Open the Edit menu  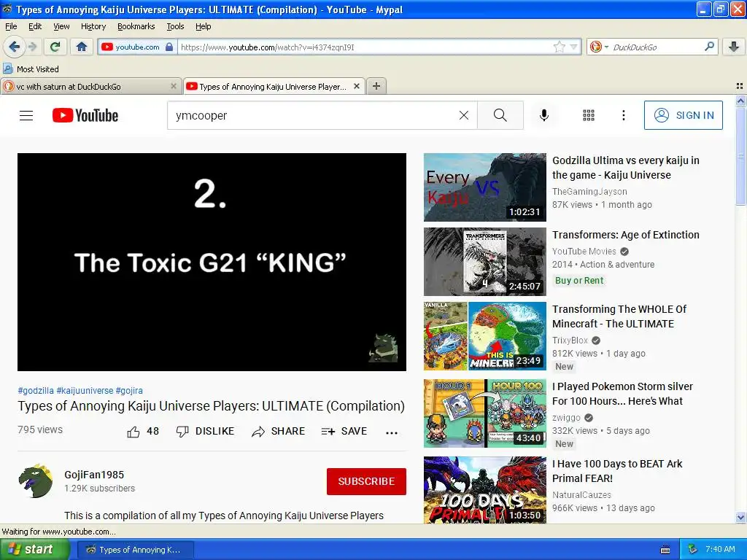click(35, 26)
